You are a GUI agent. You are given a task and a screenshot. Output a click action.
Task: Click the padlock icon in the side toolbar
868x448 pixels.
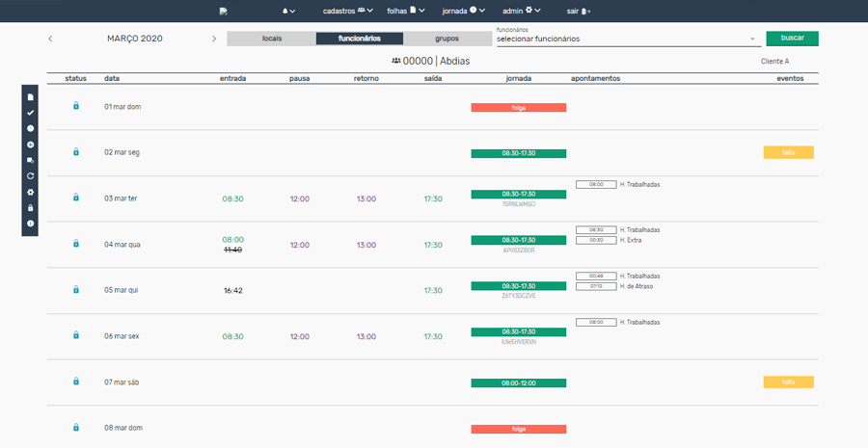(x=31, y=208)
